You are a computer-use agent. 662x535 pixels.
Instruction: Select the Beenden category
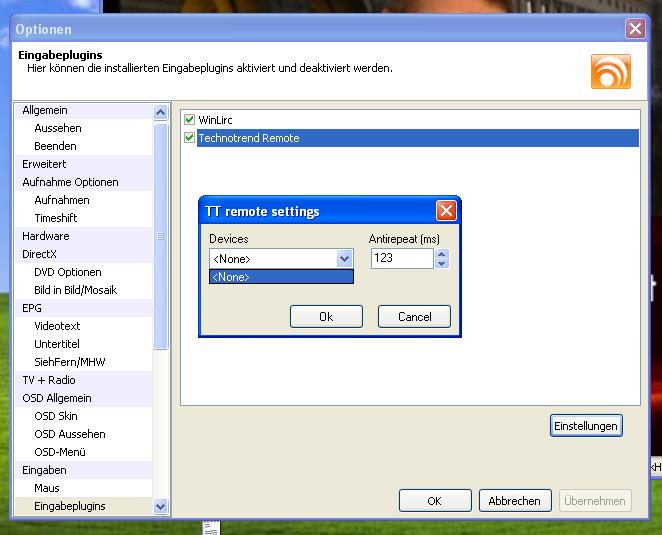click(x=84, y=146)
